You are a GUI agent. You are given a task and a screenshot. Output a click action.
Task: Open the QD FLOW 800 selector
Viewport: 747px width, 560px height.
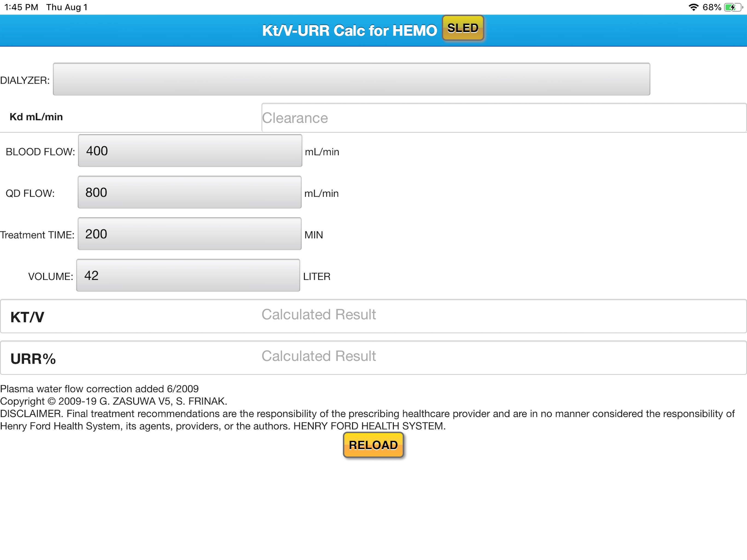[x=189, y=192]
